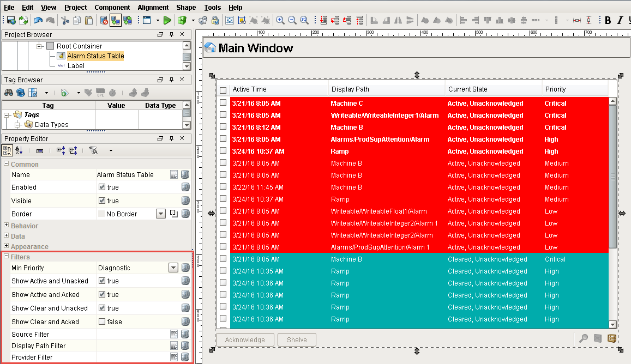Click the Shelve button
The image size is (631, 364).
coord(296,339)
